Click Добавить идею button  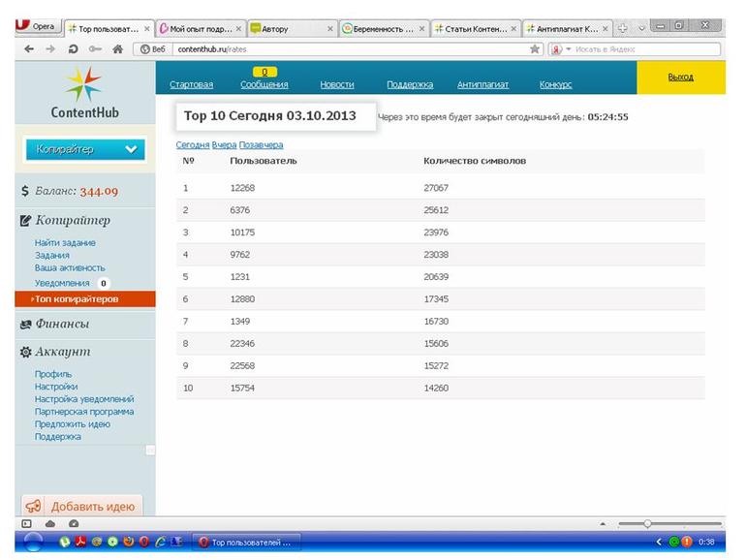82,506
